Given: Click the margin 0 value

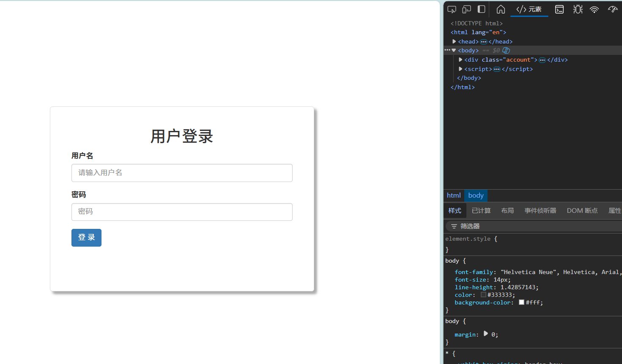Looking at the screenshot, I should pos(493,334).
